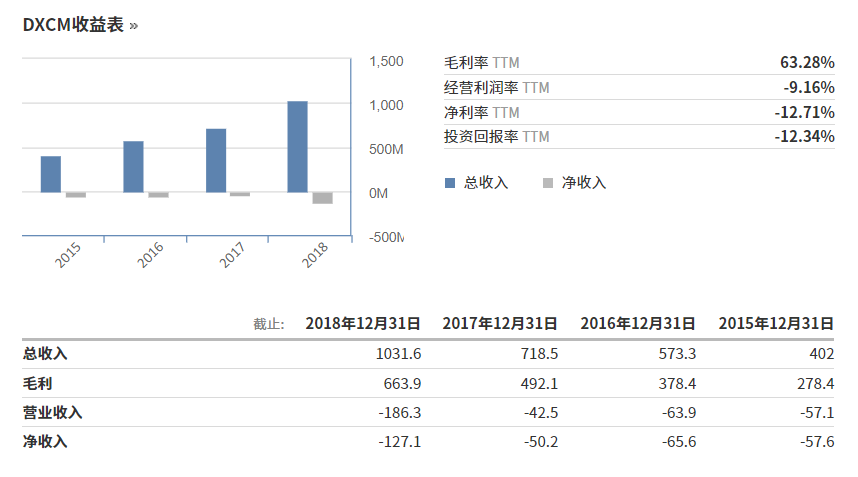Click the 2015年12月31日 column header
858x477 pixels.
[x=776, y=323]
